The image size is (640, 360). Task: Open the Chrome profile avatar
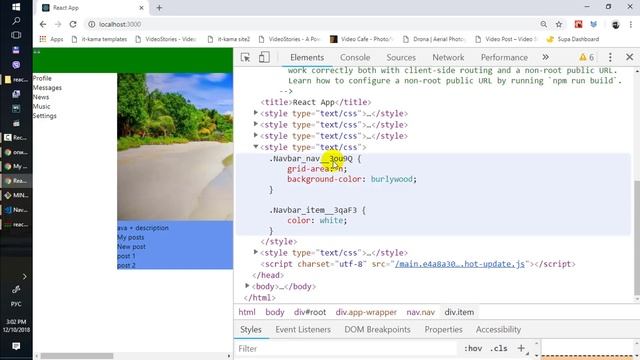[616, 24]
